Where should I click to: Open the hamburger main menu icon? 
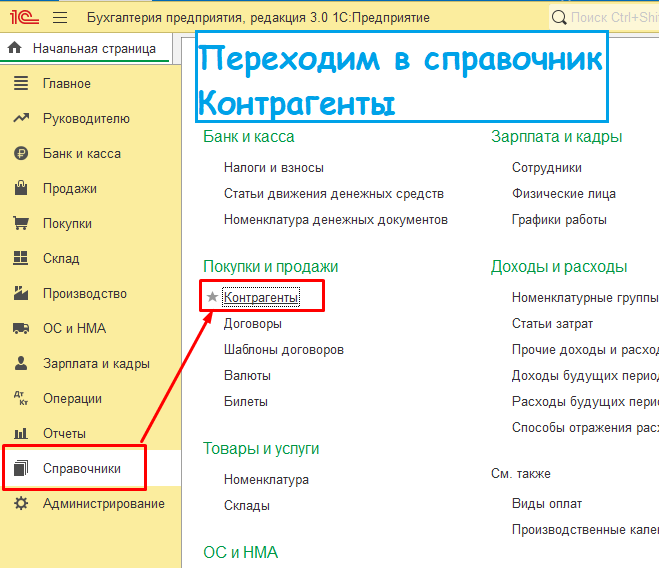pos(60,18)
